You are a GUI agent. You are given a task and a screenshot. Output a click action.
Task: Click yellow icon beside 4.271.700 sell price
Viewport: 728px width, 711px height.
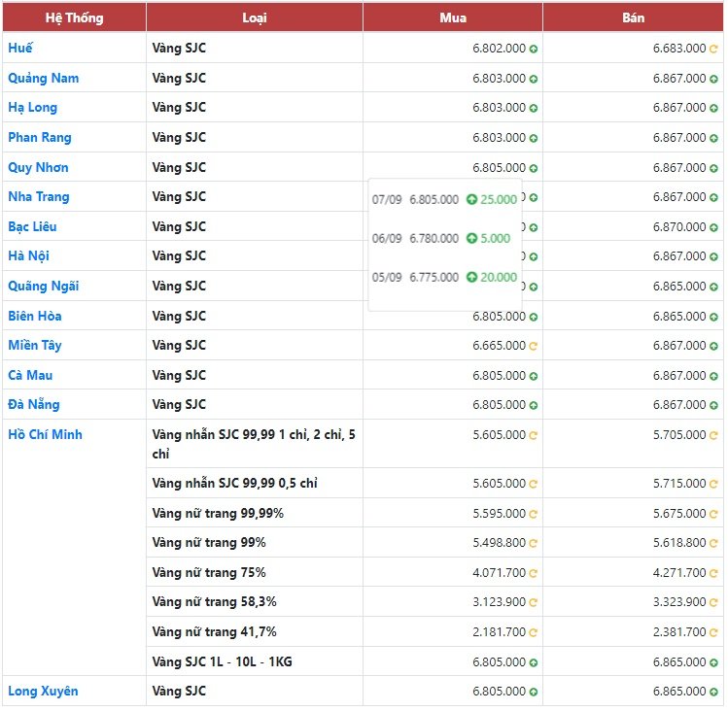tap(713, 574)
